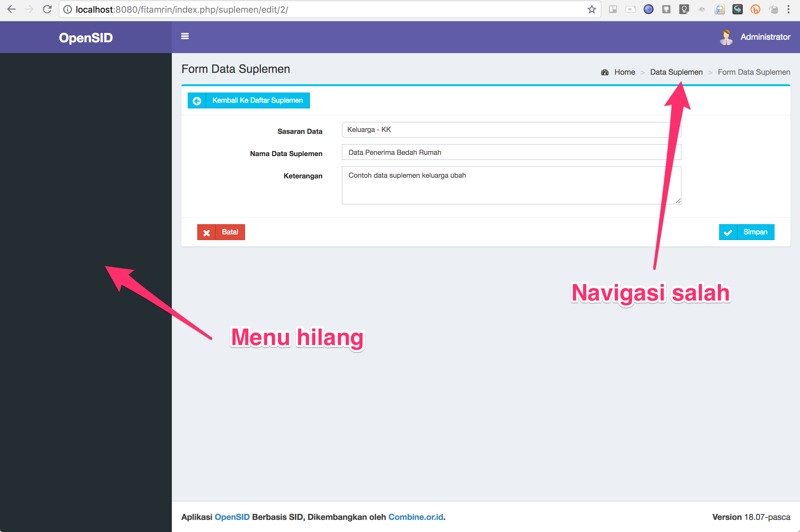
Task: Go back using the browser back arrow
Action: (x=11, y=9)
